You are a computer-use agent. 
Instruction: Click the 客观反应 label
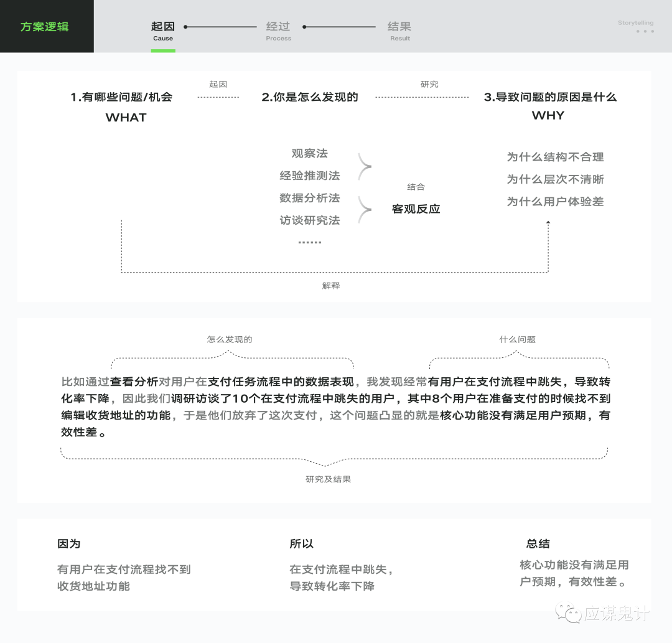click(416, 209)
